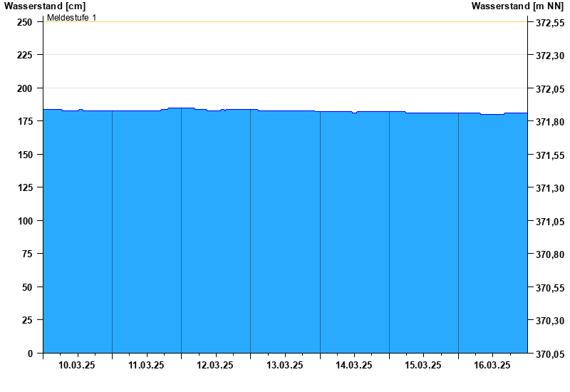Select the 12.03.25 date label
The image size is (570, 392).
tap(215, 365)
